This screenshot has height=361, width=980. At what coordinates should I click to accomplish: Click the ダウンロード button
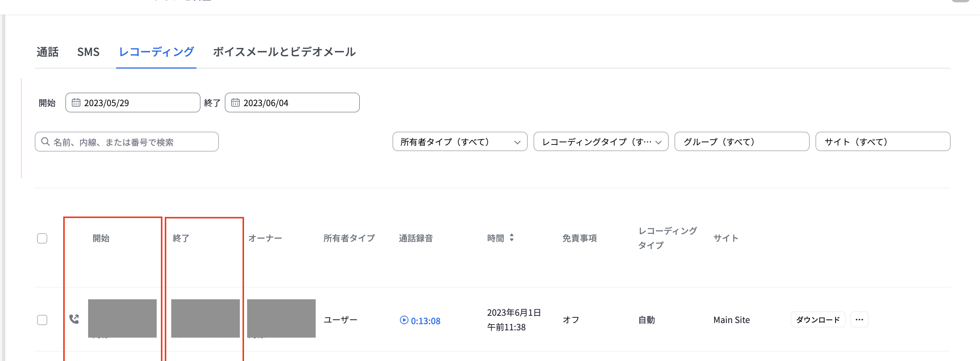pos(818,320)
